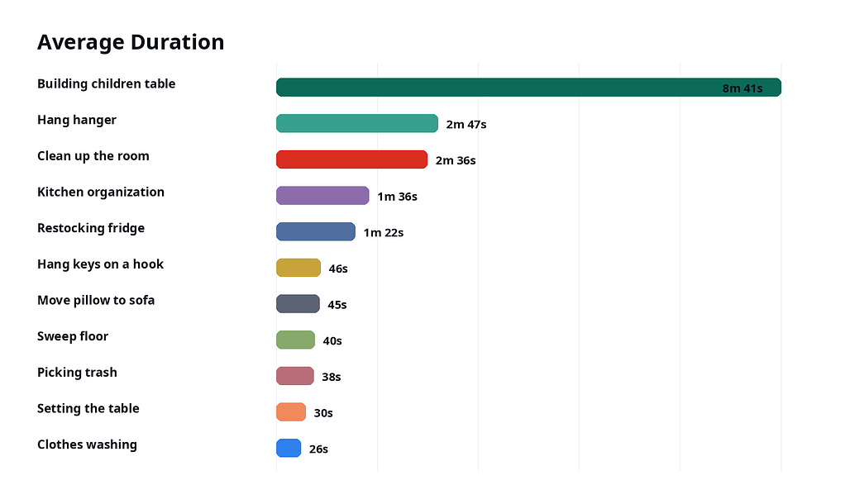Select the teal Hang hanger bar
The width and height of the screenshot is (850, 504).
click(357, 124)
